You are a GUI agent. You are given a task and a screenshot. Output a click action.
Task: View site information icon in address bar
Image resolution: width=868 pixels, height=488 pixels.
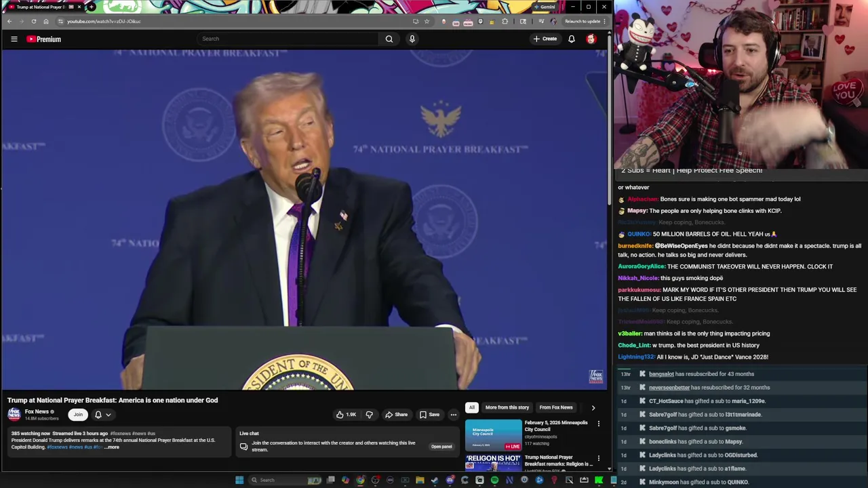click(60, 21)
